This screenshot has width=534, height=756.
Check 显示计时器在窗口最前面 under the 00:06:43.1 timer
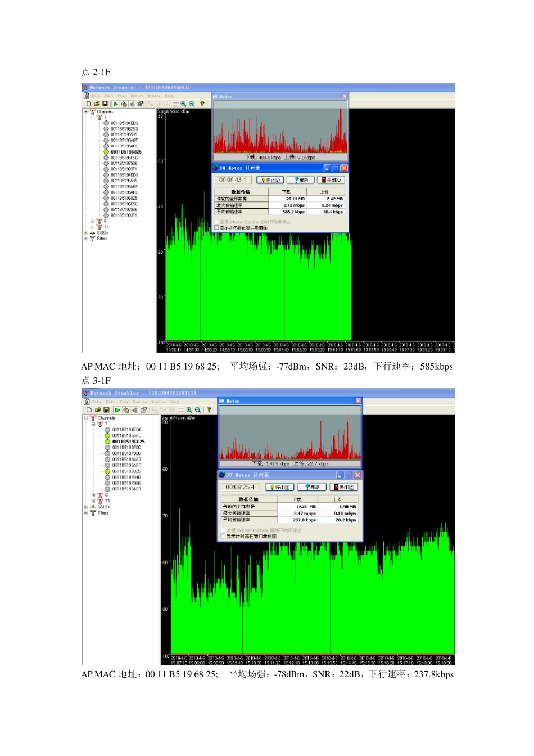click(216, 228)
